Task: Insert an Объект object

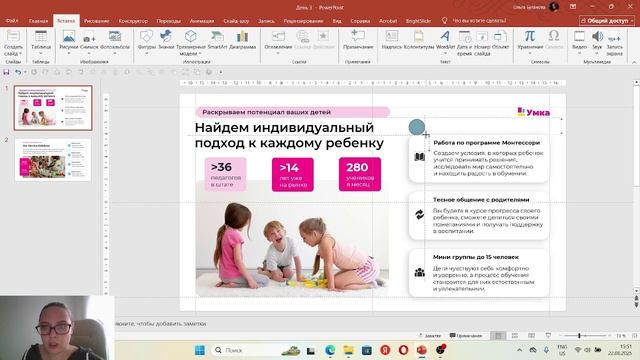Action: (500, 41)
